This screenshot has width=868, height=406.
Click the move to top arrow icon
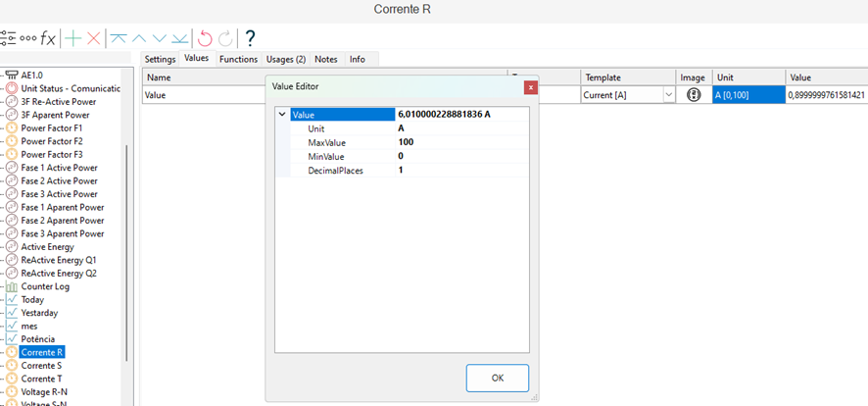pyautogui.click(x=119, y=38)
